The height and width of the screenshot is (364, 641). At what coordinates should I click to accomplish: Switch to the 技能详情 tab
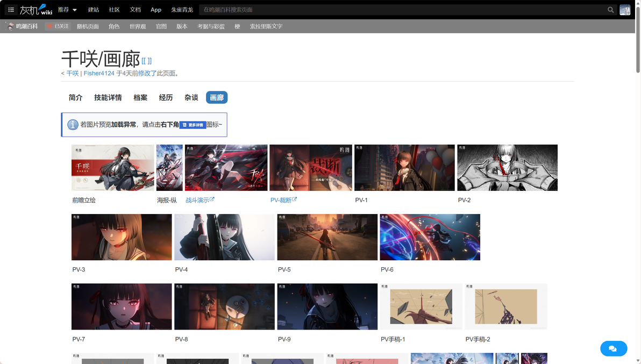coord(108,98)
